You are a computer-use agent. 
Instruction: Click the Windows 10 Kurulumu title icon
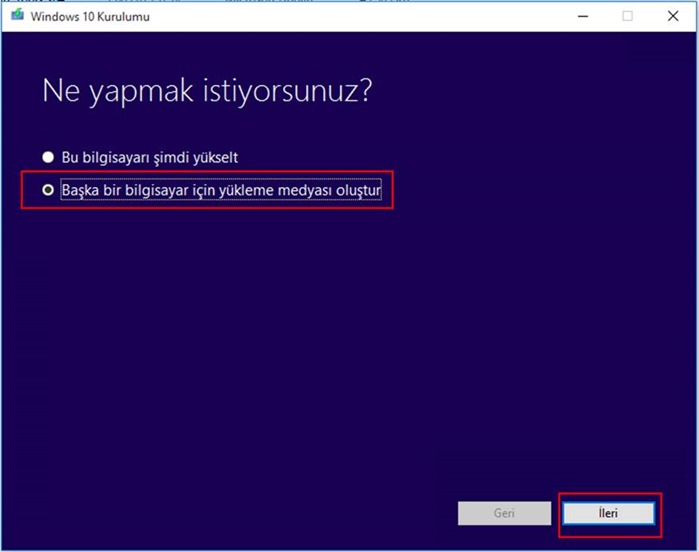pyautogui.click(x=17, y=15)
